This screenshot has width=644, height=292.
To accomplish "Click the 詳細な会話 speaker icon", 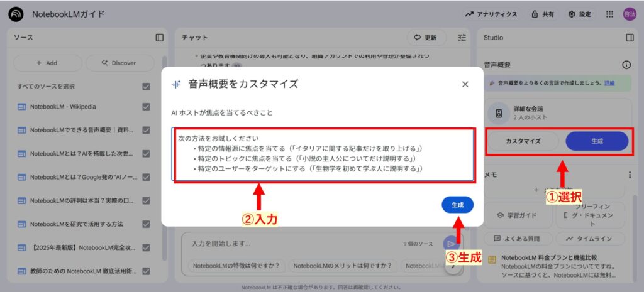I will coord(499,114).
